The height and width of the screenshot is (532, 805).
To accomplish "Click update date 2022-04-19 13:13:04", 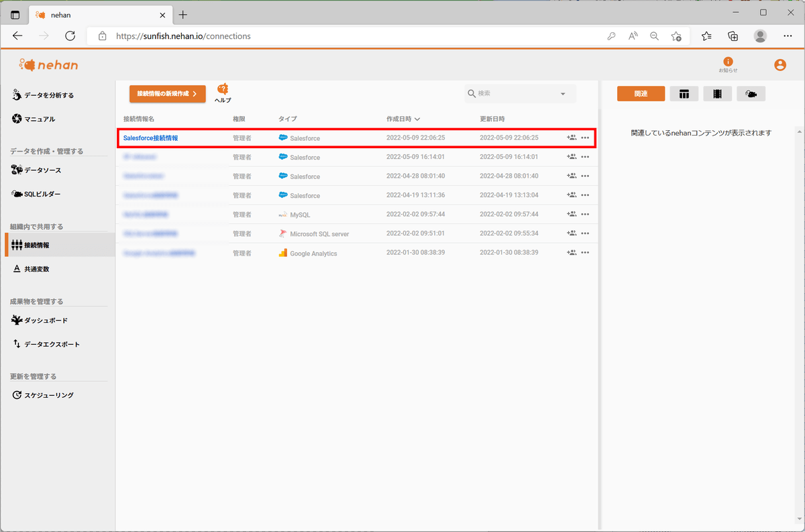I will (509, 195).
